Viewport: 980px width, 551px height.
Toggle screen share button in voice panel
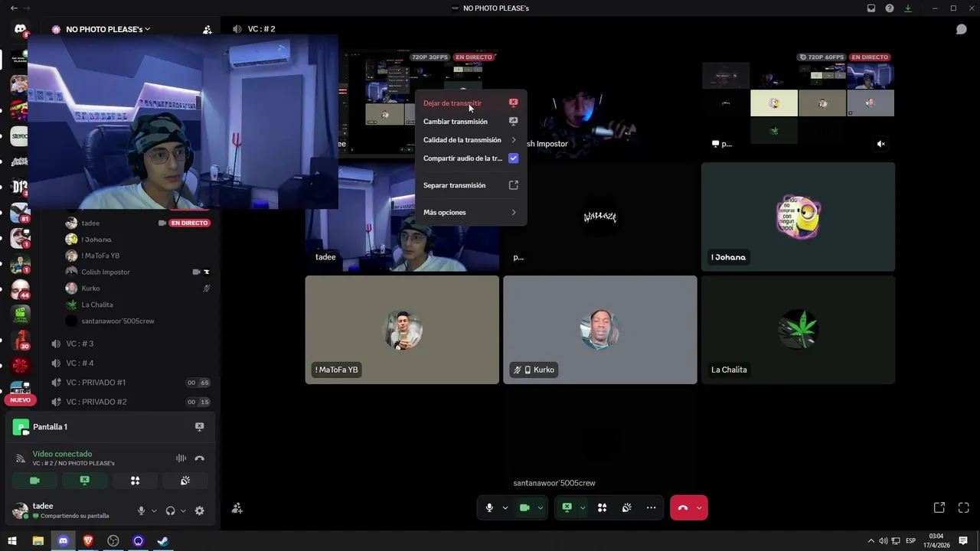tap(84, 481)
